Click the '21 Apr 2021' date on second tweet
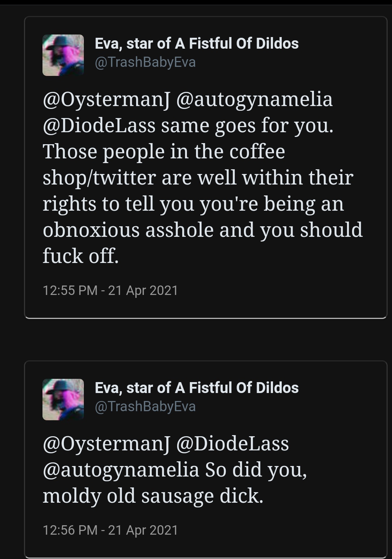This screenshot has width=392, height=559. (x=143, y=530)
